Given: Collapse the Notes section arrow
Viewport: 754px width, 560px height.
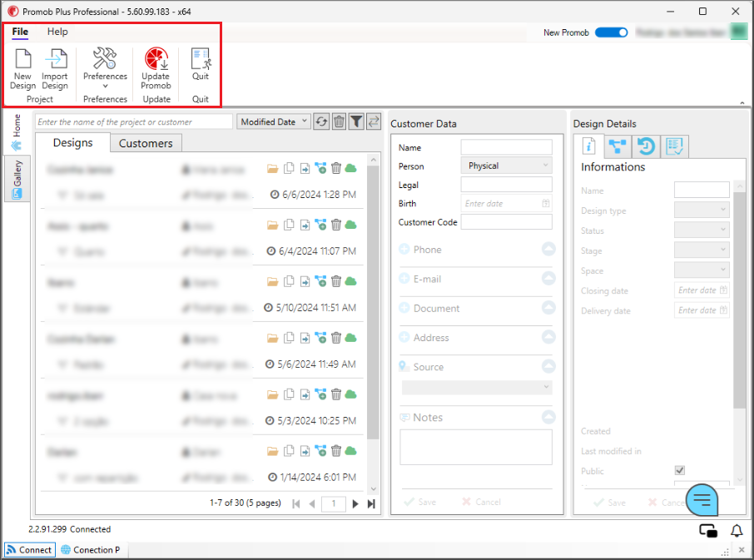Looking at the screenshot, I should (x=548, y=417).
